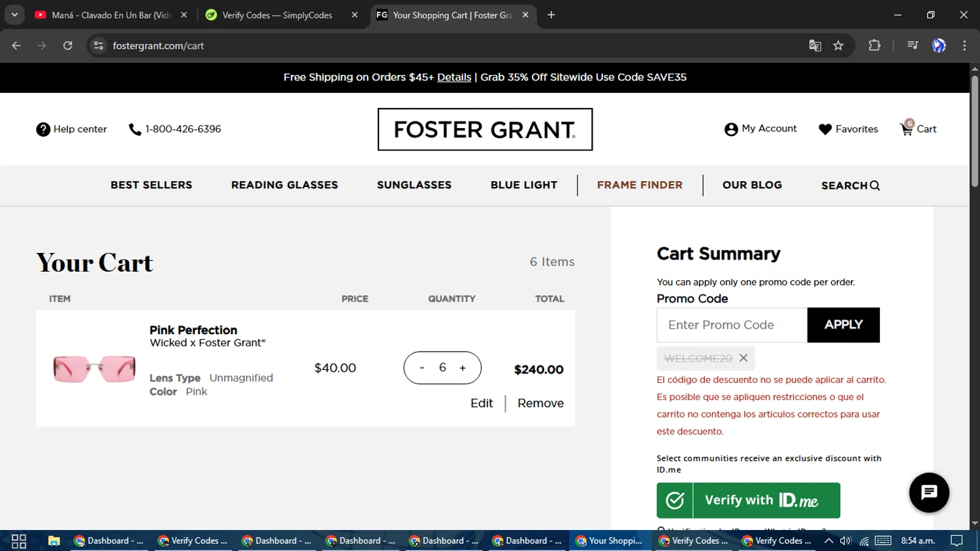Open Search in navigation bar
The image size is (980, 551).
click(x=851, y=186)
